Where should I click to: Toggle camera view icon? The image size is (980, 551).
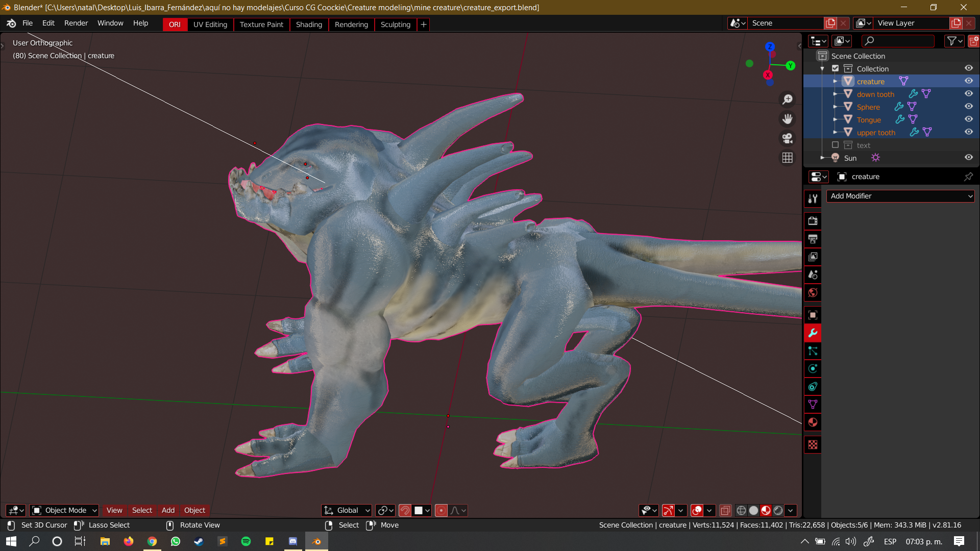[788, 138]
